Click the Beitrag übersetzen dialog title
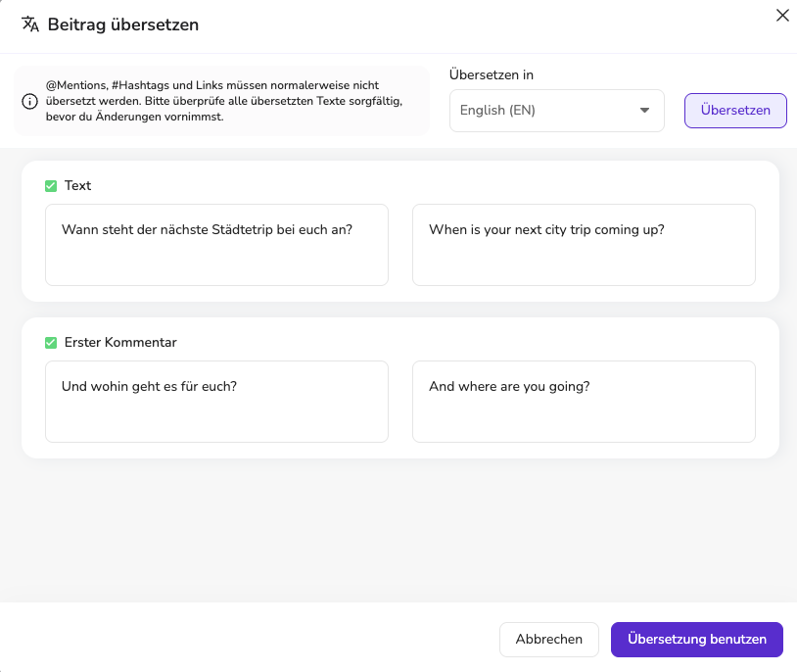 pyautogui.click(x=123, y=24)
